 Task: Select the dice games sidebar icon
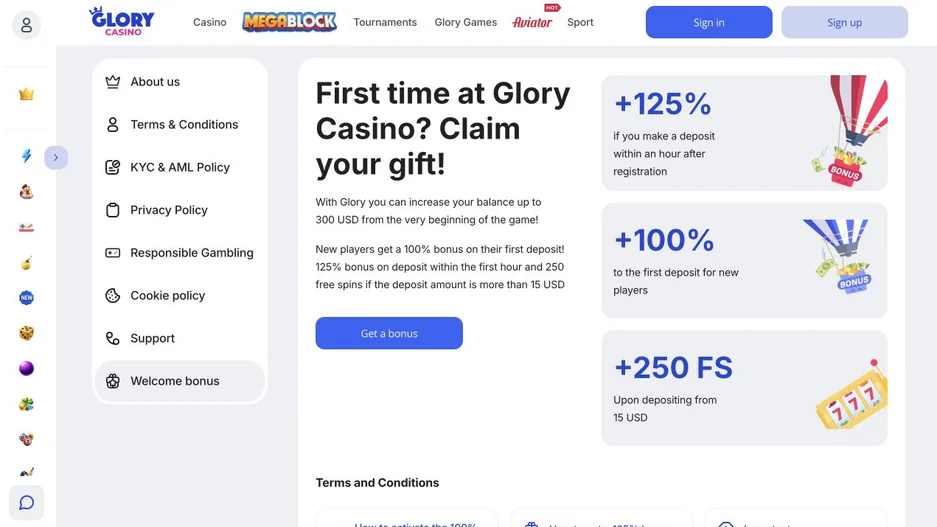pyautogui.click(x=26, y=333)
